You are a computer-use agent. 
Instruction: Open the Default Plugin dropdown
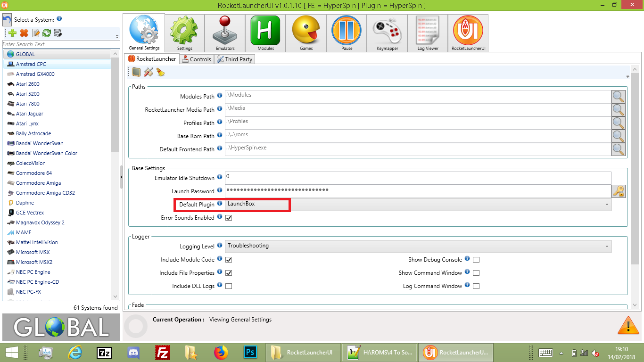click(418, 205)
